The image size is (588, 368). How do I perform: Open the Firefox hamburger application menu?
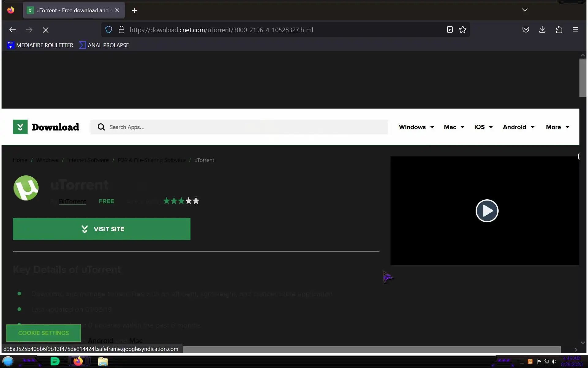[575, 30]
